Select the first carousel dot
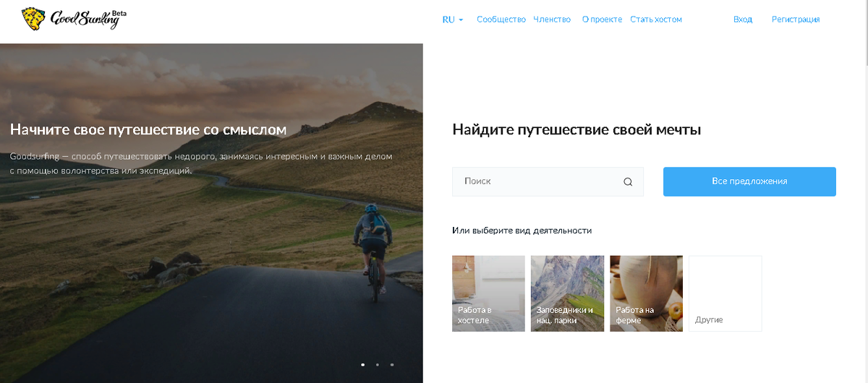868x383 pixels. coord(362,365)
